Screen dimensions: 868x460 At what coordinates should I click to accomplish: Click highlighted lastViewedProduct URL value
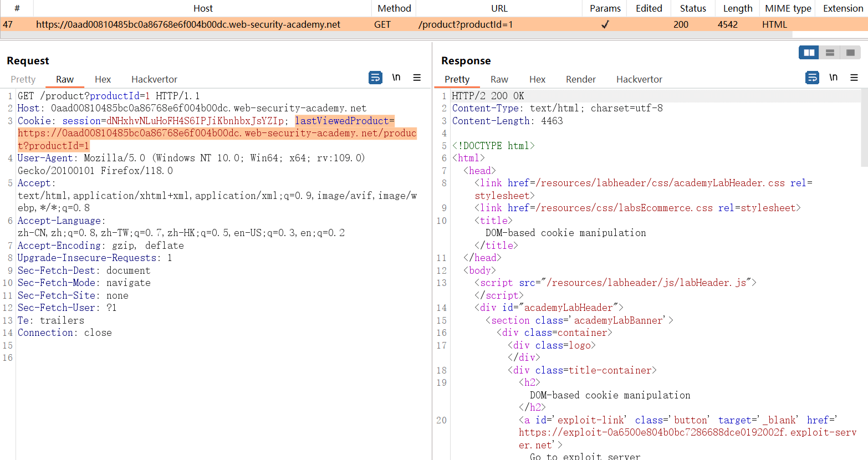pyautogui.click(x=217, y=139)
